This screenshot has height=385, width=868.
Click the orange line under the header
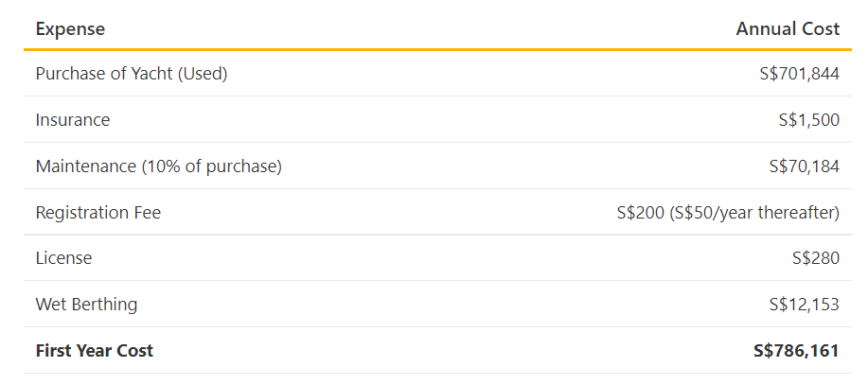(437, 49)
